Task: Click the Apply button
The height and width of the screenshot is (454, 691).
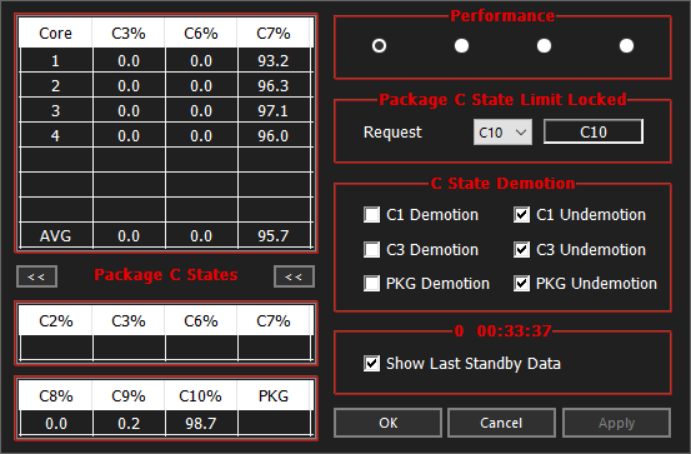Action: pyautogui.click(x=617, y=423)
